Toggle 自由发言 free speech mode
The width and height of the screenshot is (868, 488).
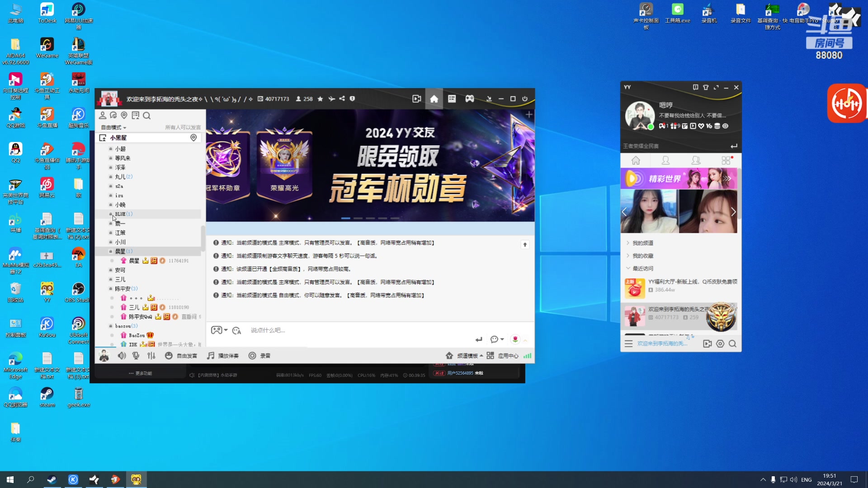coord(181,356)
